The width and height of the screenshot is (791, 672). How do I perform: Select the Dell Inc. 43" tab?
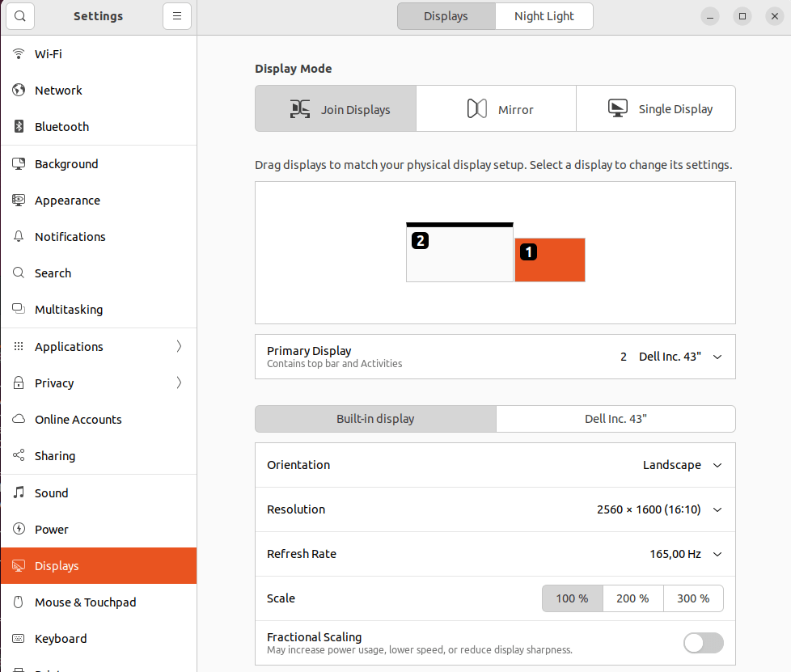click(616, 419)
